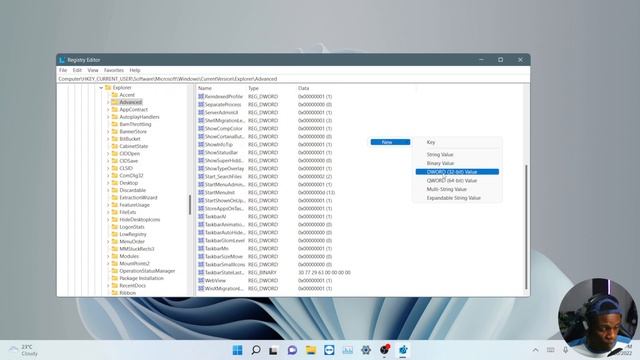Open the Edit menu

coord(77,70)
